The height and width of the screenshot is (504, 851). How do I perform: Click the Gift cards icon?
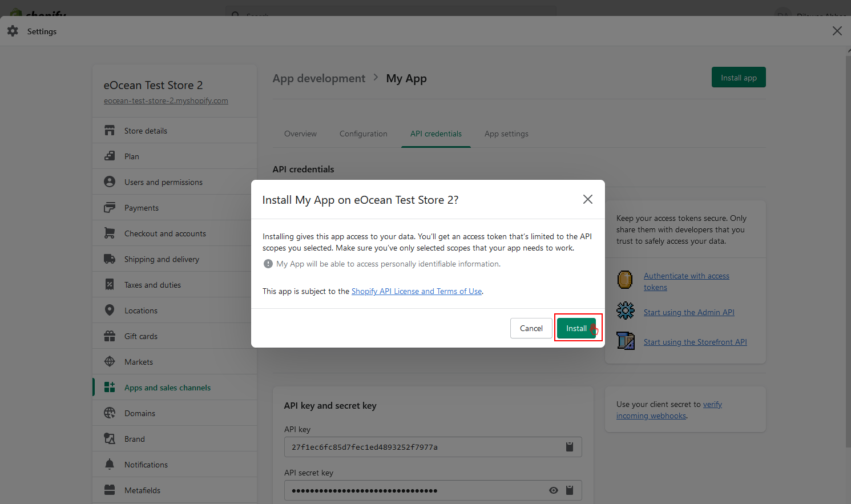(x=110, y=336)
